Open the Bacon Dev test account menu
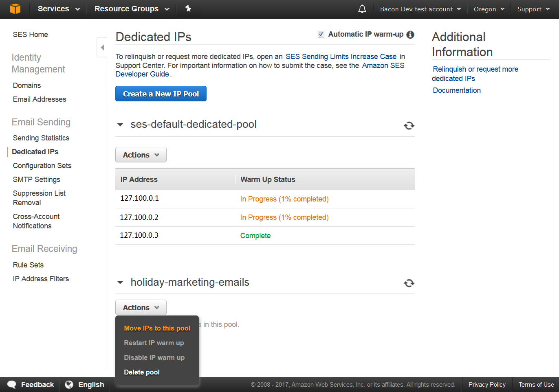559x392 pixels. [x=420, y=9]
